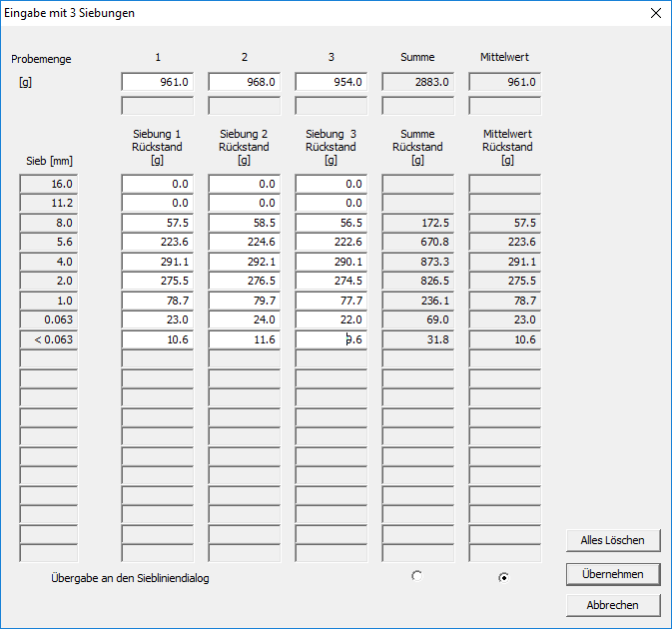Edit Siebung 3 field showing 274.5

331,282
